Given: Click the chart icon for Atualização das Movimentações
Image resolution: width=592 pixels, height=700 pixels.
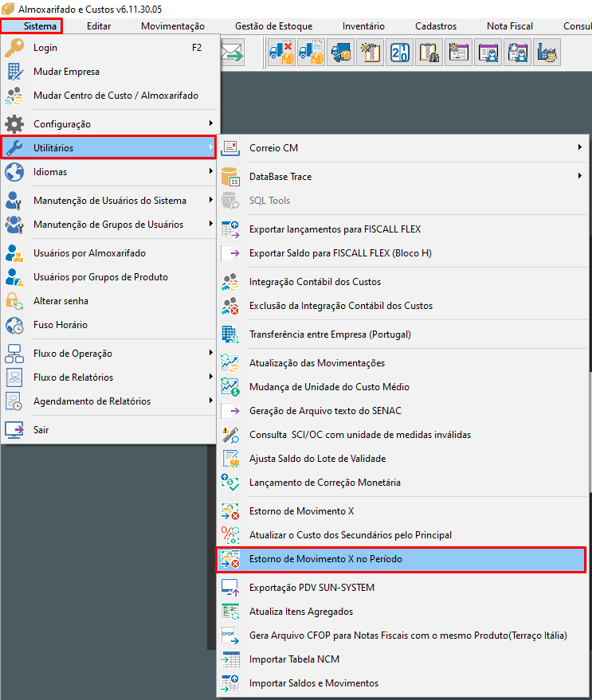Looking at the screenshot, I should click(230, 363).
